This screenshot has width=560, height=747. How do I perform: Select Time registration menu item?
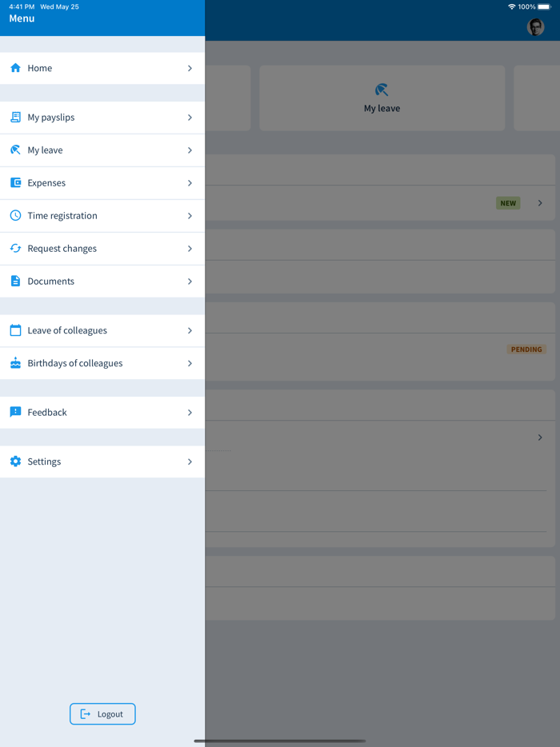click(102, 216)
